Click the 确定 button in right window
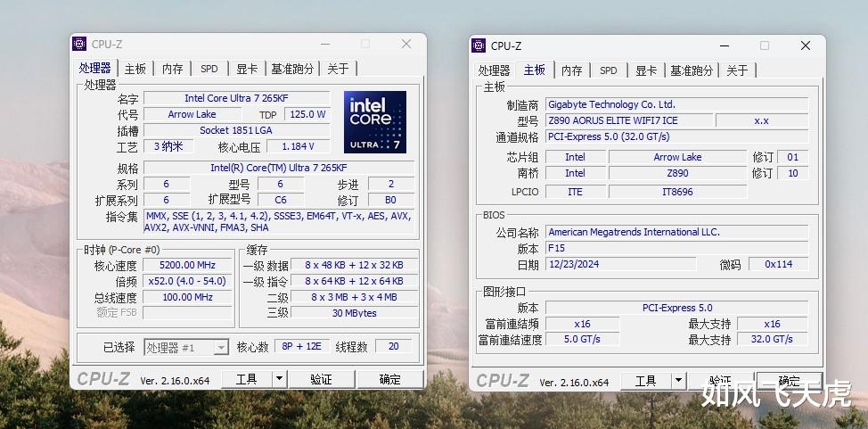This screenshot has width=868, height=429. coord(789,382)
